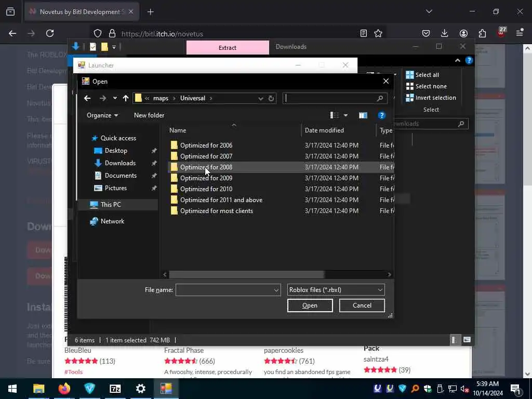Switch Explorer to large icons view
532x399 pixels.
click(467, 340)
